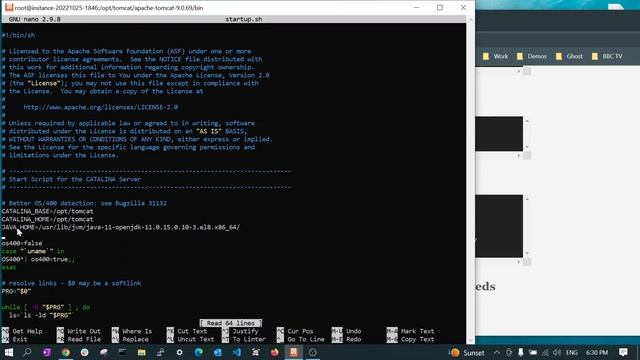Click the #!/bin/sh shebang line
Viewport: 640px width, 360px height.
pos(18,36)
